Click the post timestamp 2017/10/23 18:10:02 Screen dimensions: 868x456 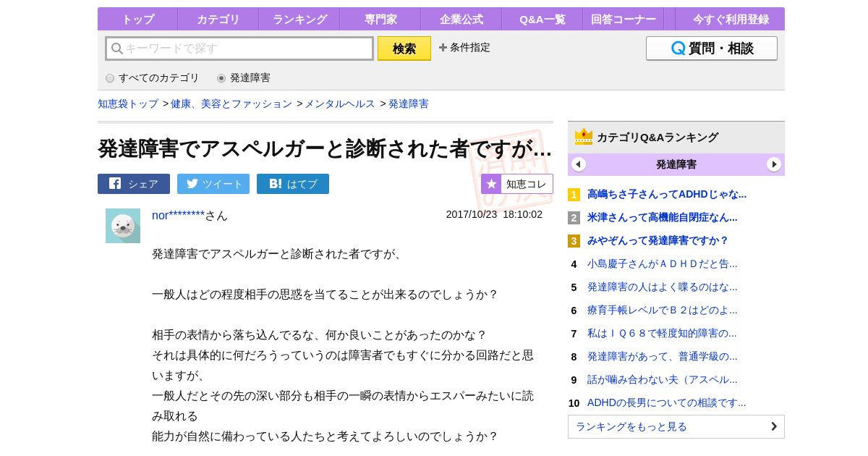click(494, 214)
